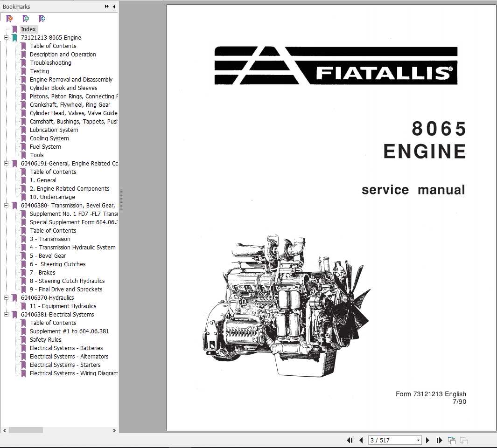The height and width of the screenshot is (448, 497).
Task: Collapse the 60406370-Hydraulics bookmark node
Action: (x=6, y=297)
